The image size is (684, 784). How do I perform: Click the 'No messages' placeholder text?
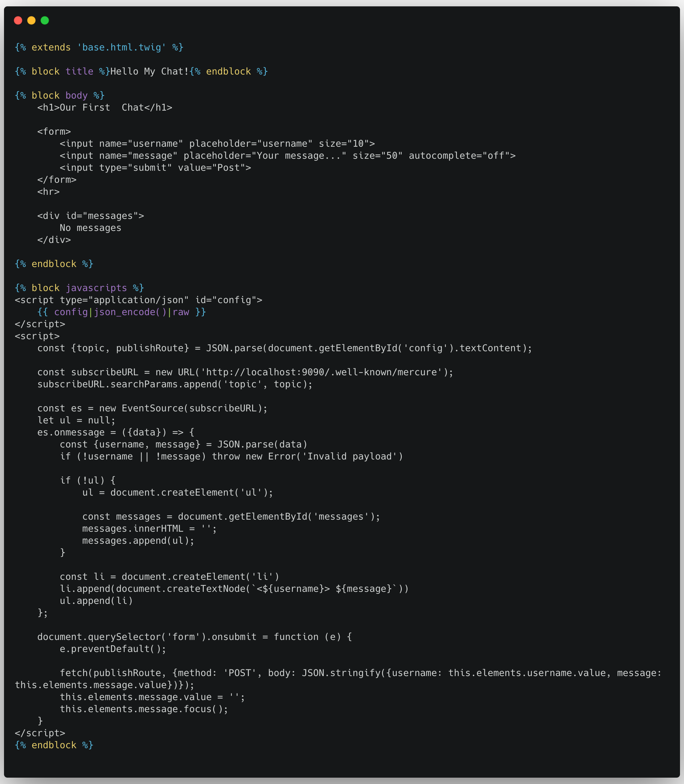tap(91, 228)
